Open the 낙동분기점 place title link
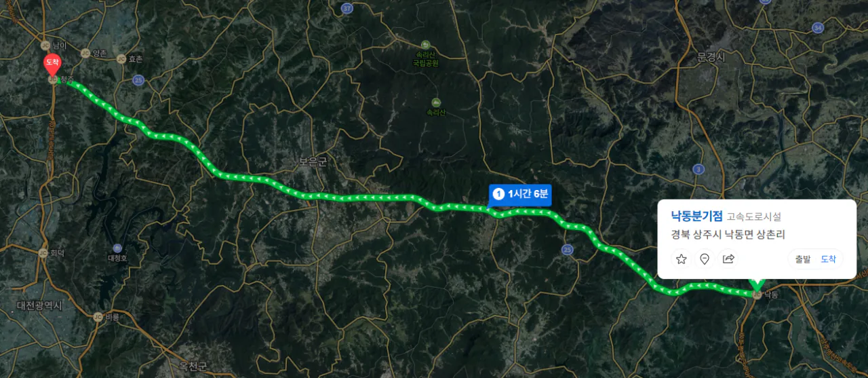The image size is (868, 378). click(696, 216)
